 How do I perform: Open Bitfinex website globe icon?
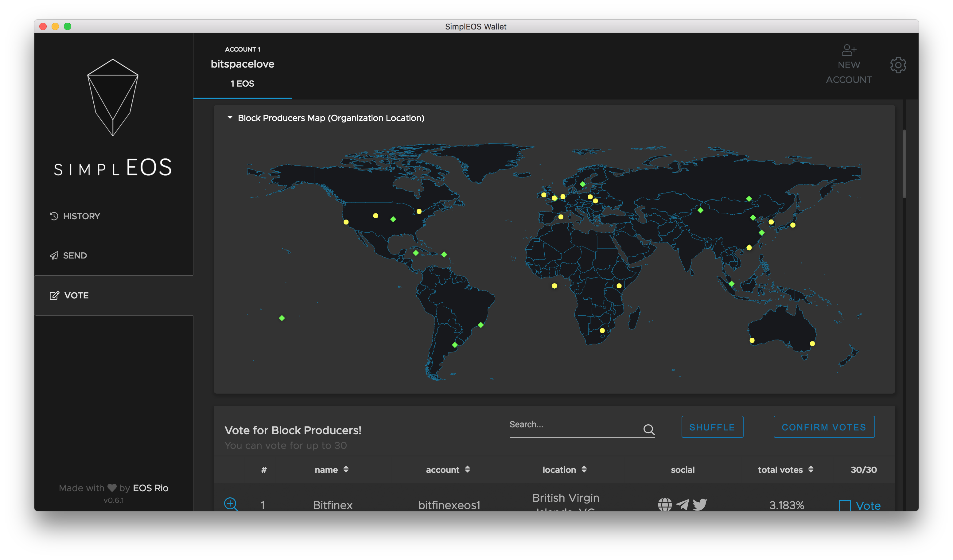point(665,504)
